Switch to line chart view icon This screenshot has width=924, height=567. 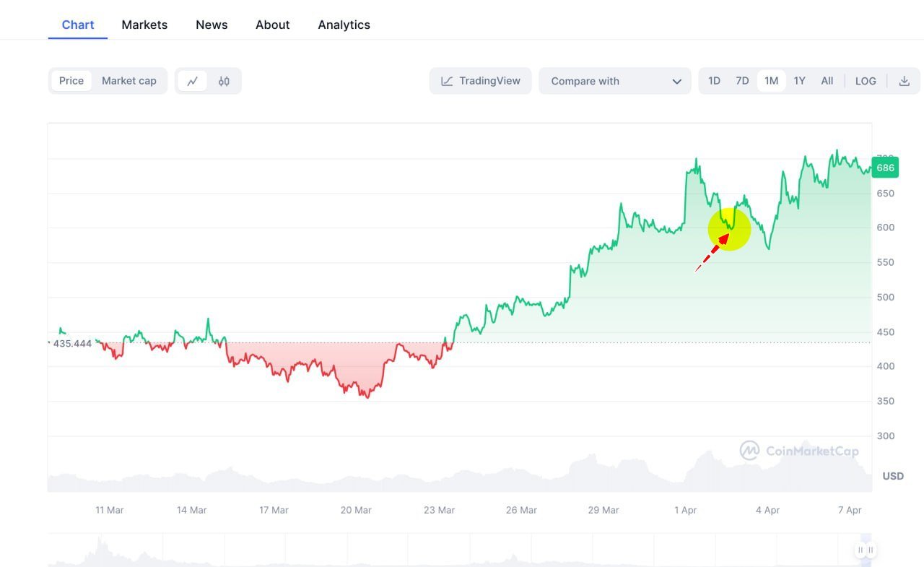(193, 81)
